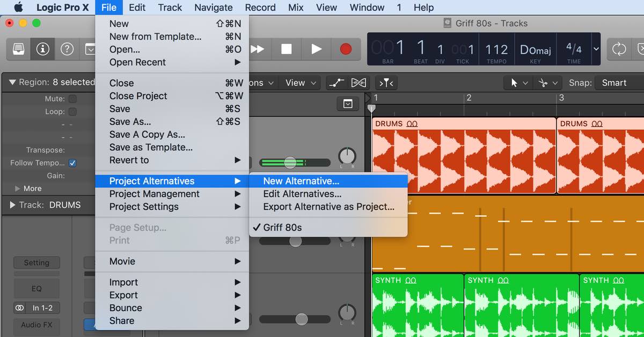Check the Mute checkbox in Region inspector
Image resolution: width=644 pixels, height=337 pixels.
(72, 99)
